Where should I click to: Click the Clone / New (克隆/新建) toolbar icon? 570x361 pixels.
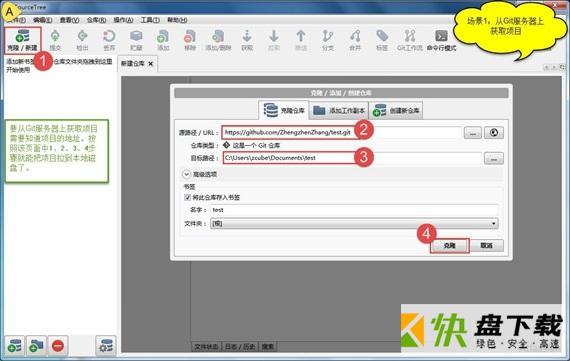[23, 40]
